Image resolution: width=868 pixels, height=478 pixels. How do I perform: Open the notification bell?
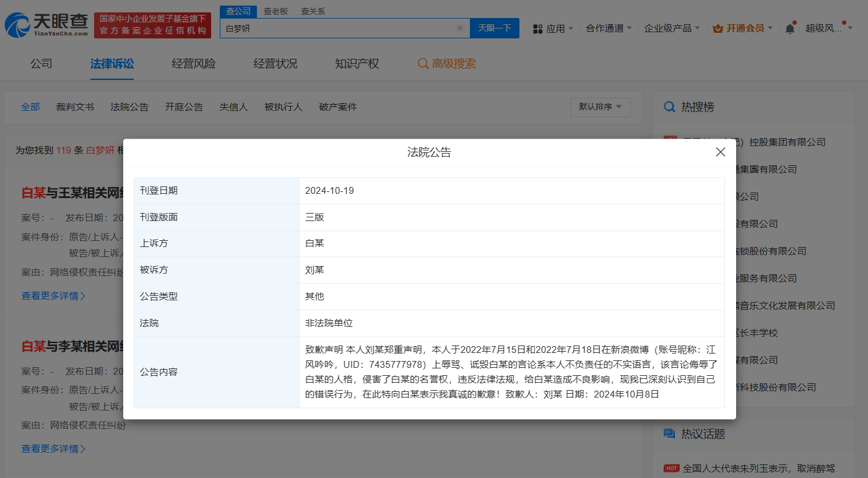(790, 28)
